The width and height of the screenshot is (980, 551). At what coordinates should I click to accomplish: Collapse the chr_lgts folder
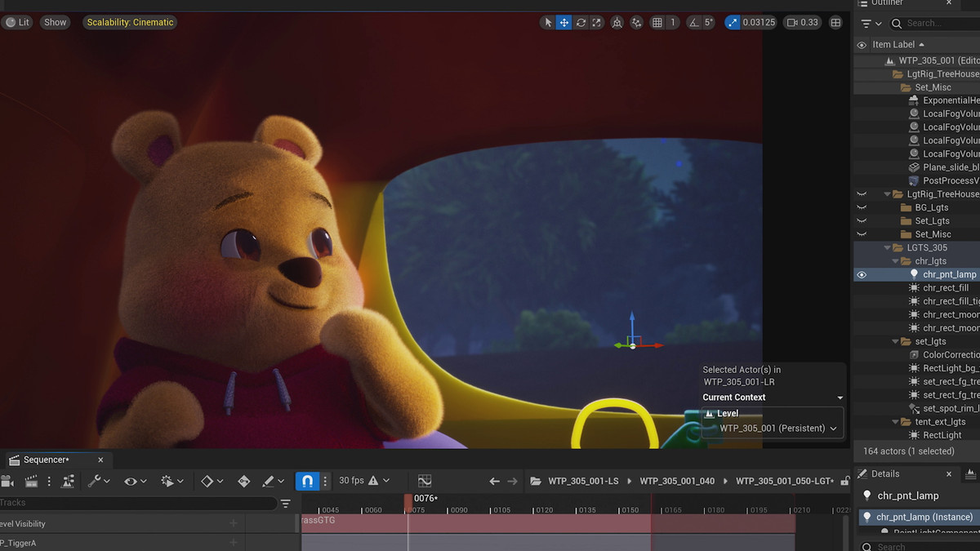(x=896, y=261)
